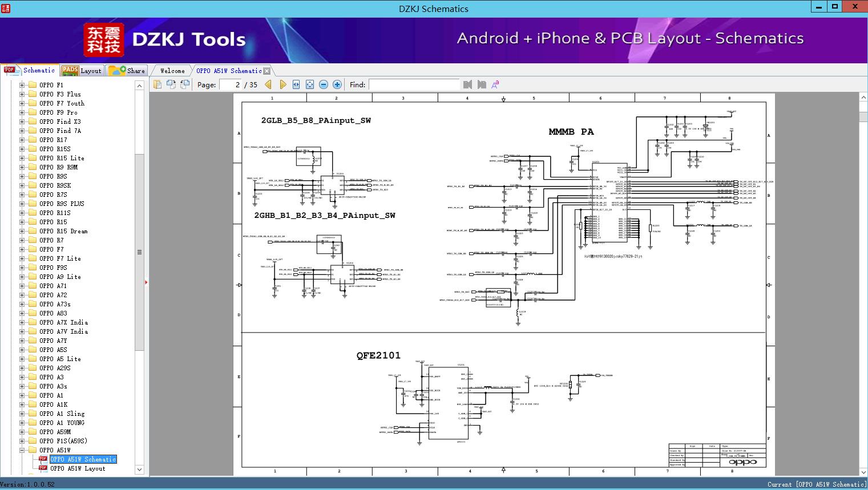The height and width of the screenshot is (490, 868).
Task: Zoom in with the plus icon
Action: tap(337, 84)
